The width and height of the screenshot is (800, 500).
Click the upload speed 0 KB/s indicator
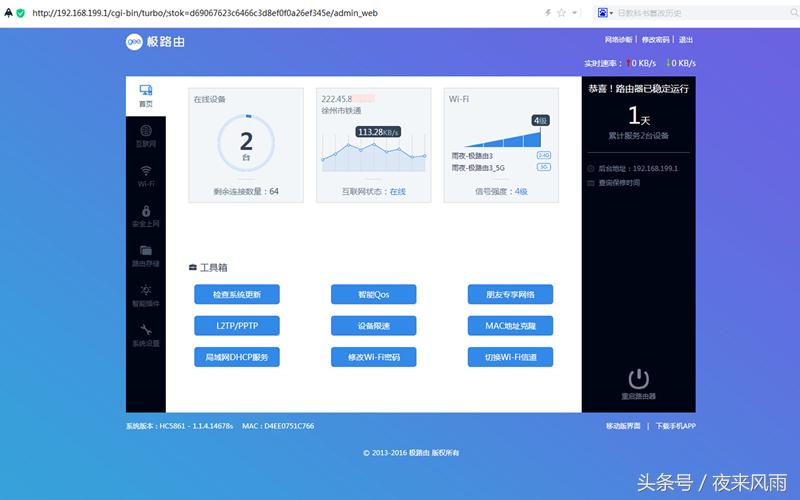(x=641, y=63)
